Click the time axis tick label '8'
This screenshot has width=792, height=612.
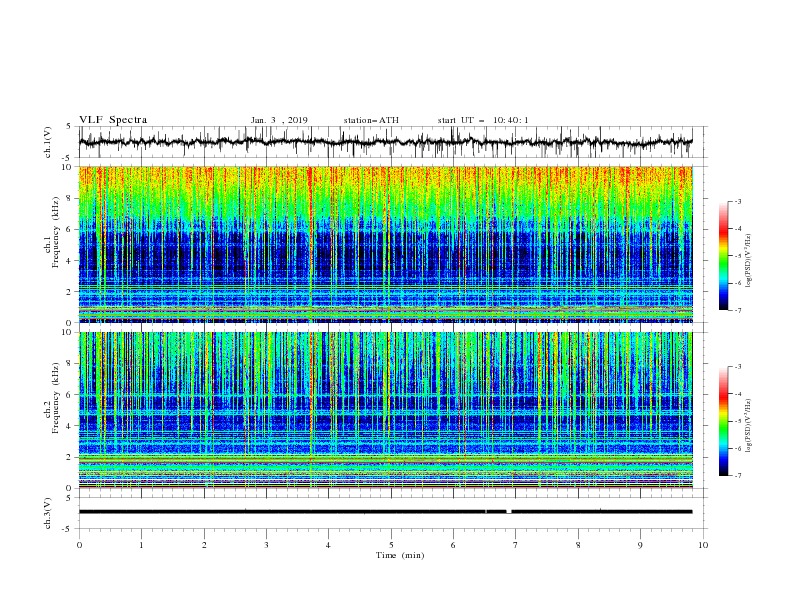coord(578,545)
